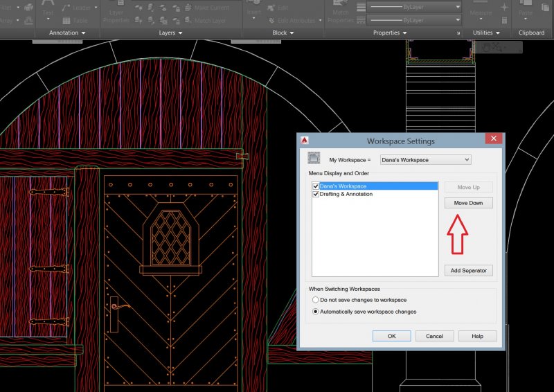The width and height of the screenshot is (554, 392).
Task: Expand the Annotation panel
Action: 67,33
